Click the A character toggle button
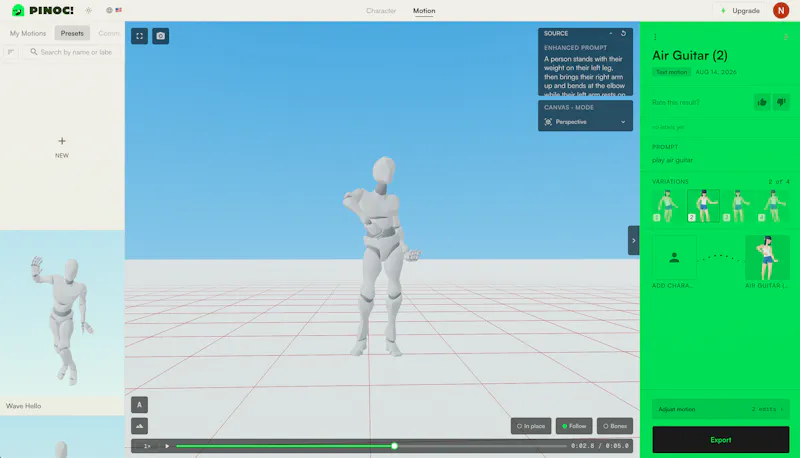 point(139,405)
